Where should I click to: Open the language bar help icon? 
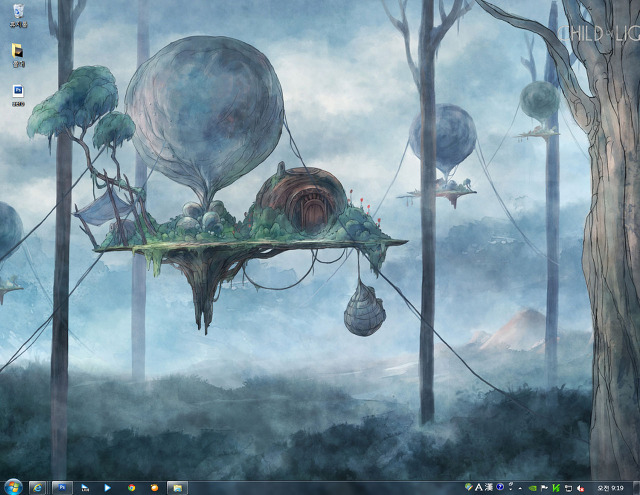tap(500, 487)
